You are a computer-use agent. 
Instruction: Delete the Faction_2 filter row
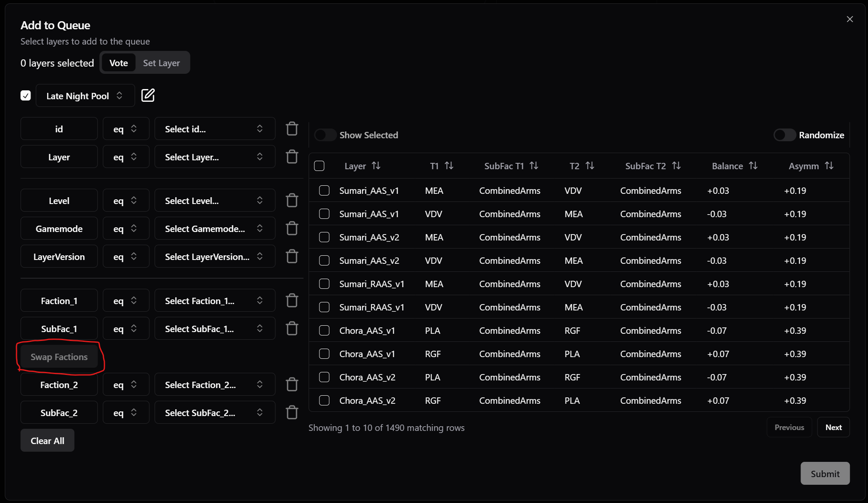point(292,384)
